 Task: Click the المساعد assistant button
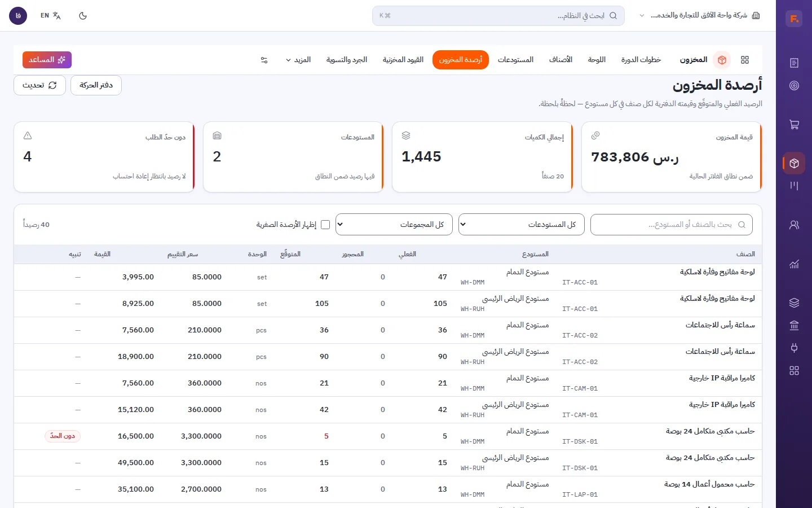[x=47, y=60]
